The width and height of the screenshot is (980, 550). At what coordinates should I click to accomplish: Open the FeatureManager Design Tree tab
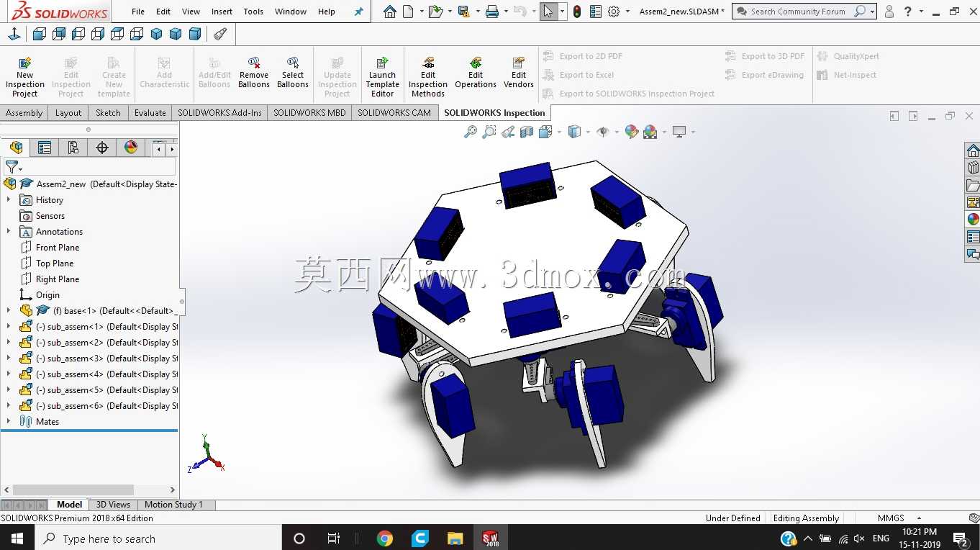[x=16, y=148]
